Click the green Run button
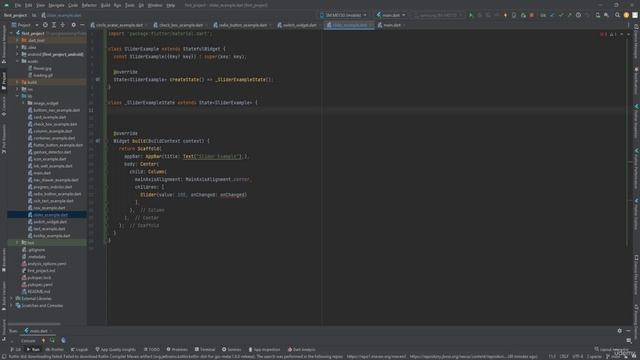This screenshot has width=640, height=360. click(x=471, y=15)
